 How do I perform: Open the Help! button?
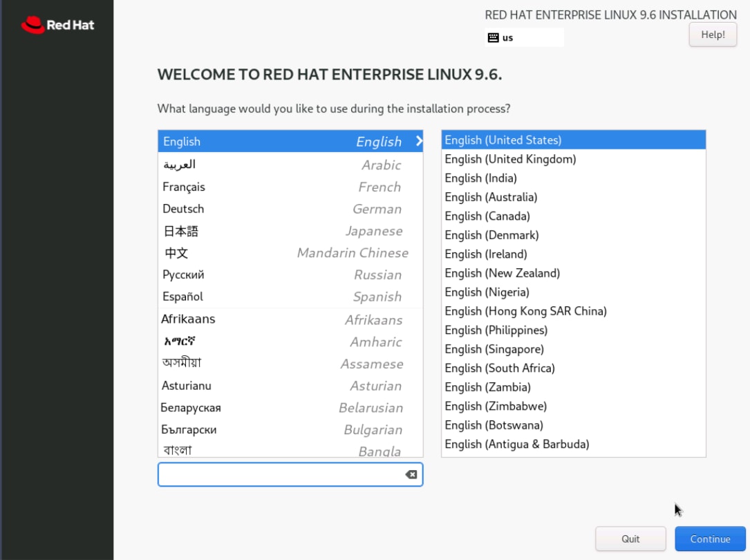click(x=713, y=35)
